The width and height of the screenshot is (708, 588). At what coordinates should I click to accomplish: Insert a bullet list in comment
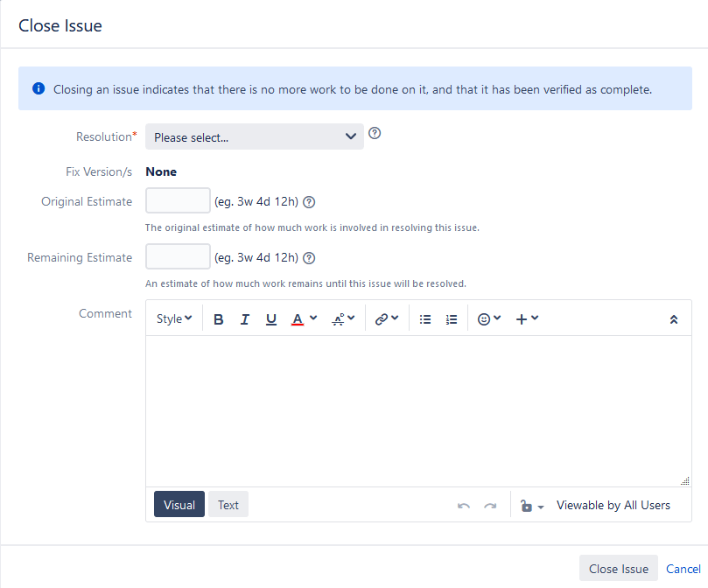425,319
